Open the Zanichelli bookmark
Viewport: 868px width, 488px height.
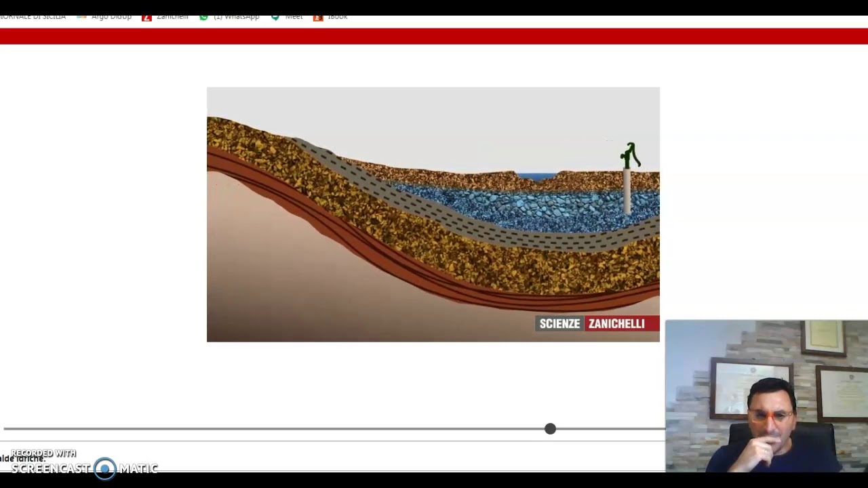coord(165,17)
